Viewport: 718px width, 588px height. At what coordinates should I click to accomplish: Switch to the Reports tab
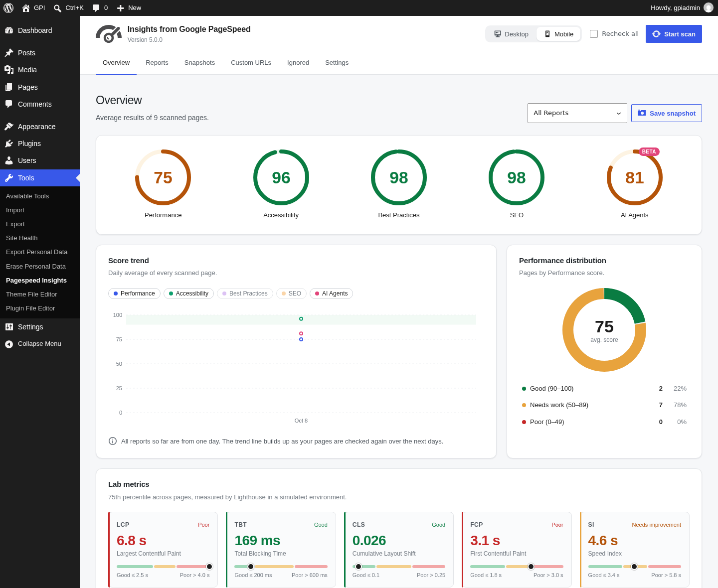[x=157, y=63]
